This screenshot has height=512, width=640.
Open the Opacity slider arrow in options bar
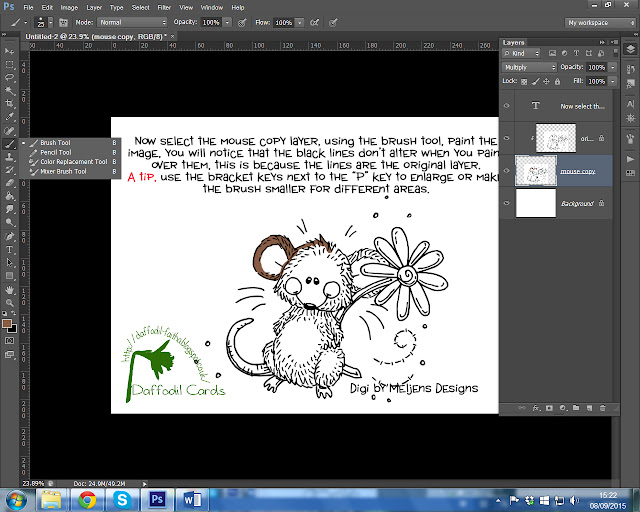pos(227,22)
